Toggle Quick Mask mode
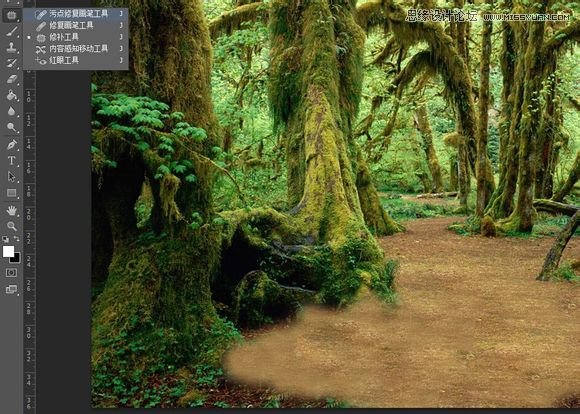 click(x=11, y=273)
